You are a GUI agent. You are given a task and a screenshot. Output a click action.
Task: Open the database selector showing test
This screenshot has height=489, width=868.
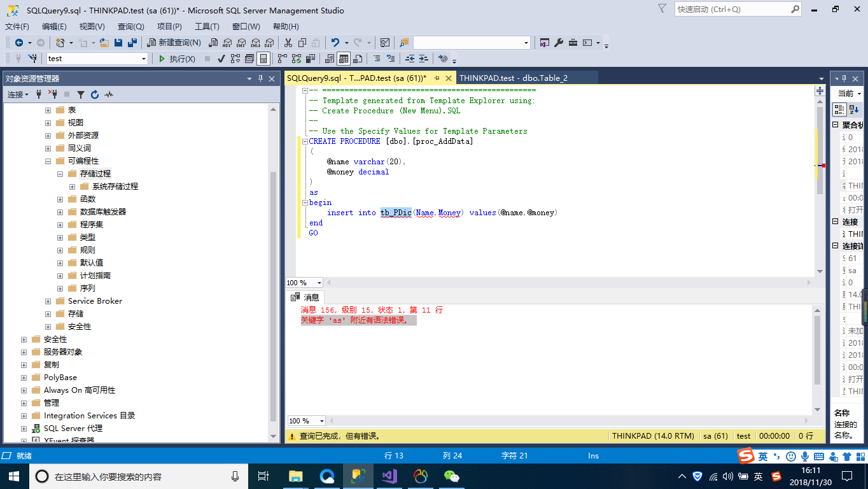click(97, 59)
